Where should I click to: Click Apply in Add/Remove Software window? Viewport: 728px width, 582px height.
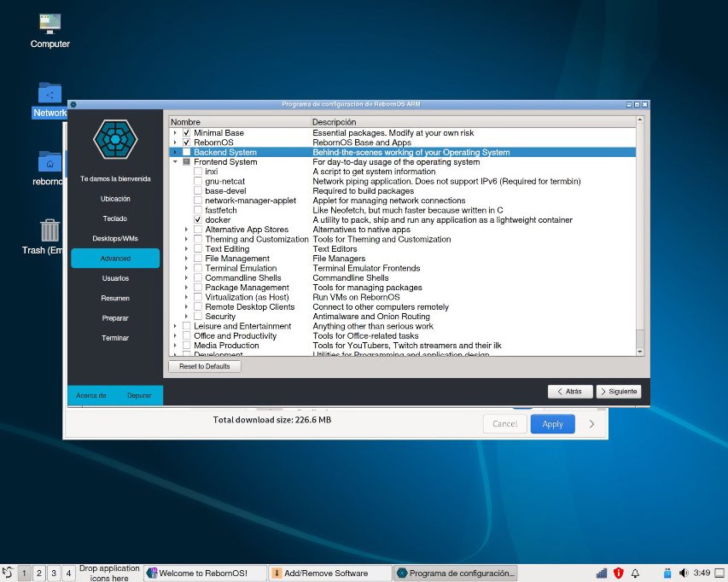552,424
